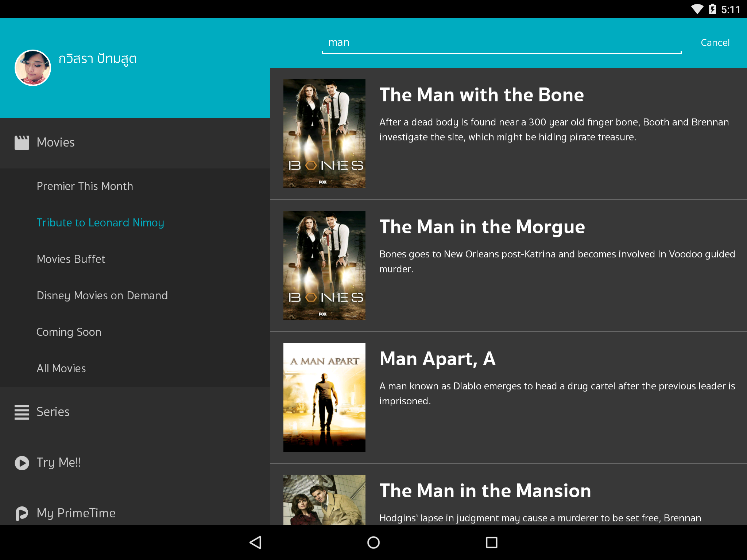Viewport: 747px width, 560px height.
Task: Tap the Try Me play icon
Action: (22, 463)
